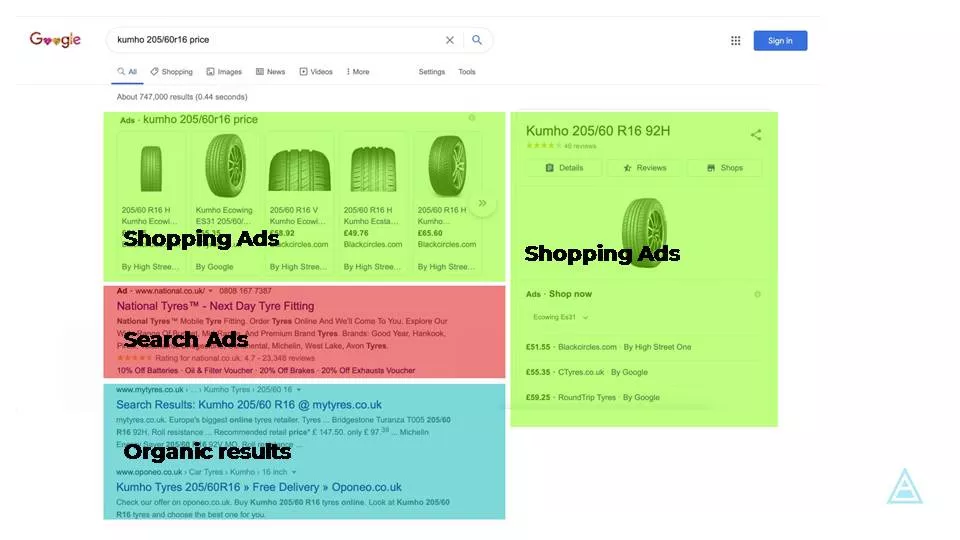The width and height of the screenshot is (960, 540).
Task: Click the shopping carousel next arrow
Action: pos(482,203)
